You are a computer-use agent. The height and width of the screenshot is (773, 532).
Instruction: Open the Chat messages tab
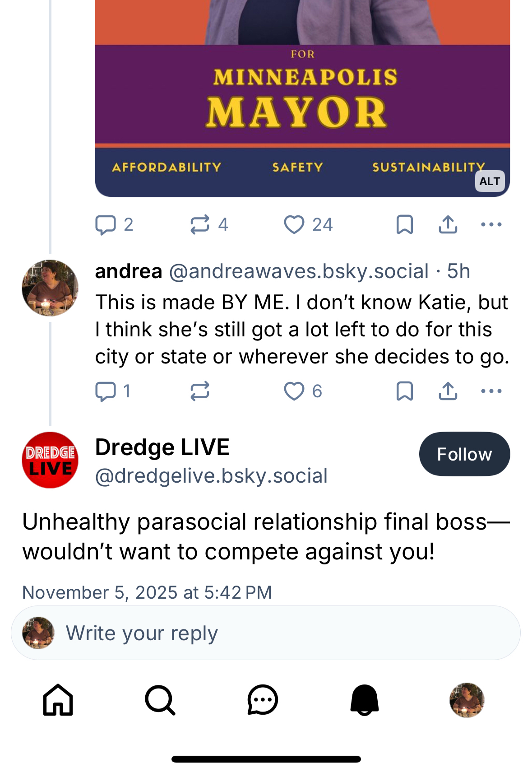[x=262, y=700]
